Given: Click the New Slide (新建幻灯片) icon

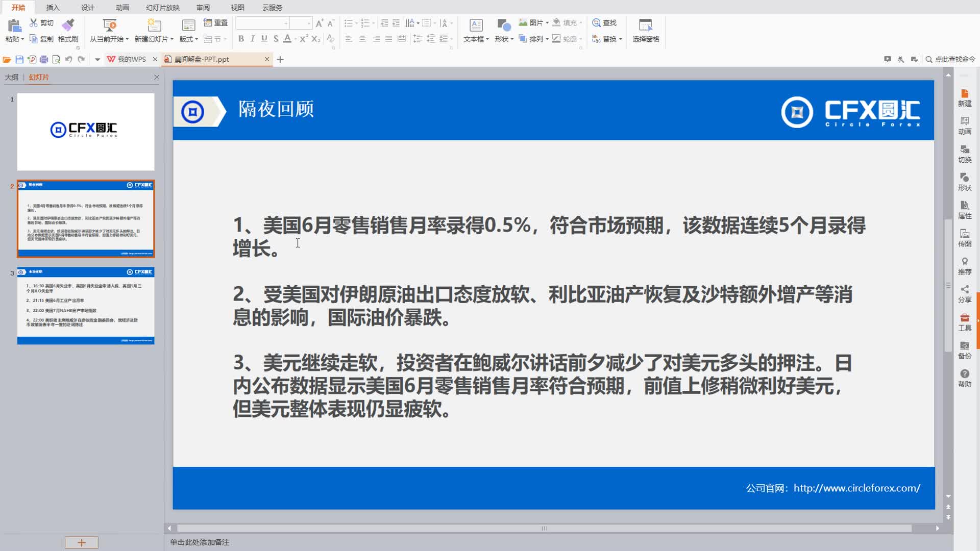Looking at the screenshot, I should pos(154,26).
